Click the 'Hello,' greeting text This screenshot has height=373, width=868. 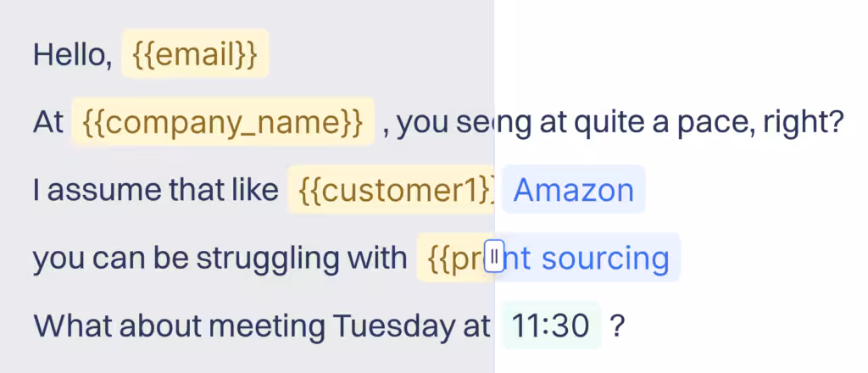coord(72,55)
